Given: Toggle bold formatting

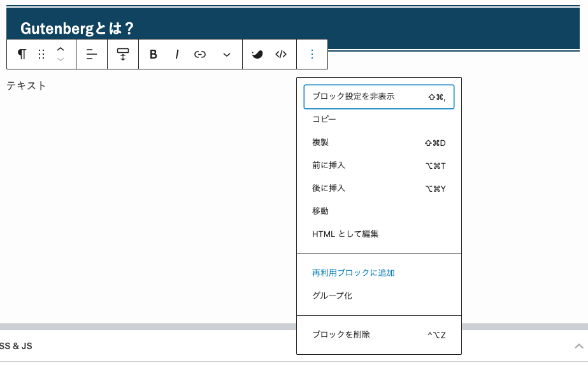Looking at the screenshot, I should (x=153, y=54).
